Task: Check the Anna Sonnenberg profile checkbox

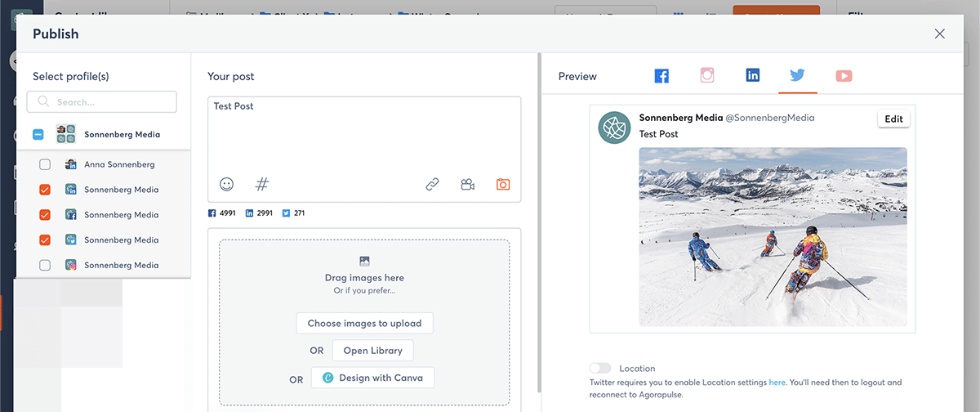Action: pyautogui.click(x=45, y=164)
